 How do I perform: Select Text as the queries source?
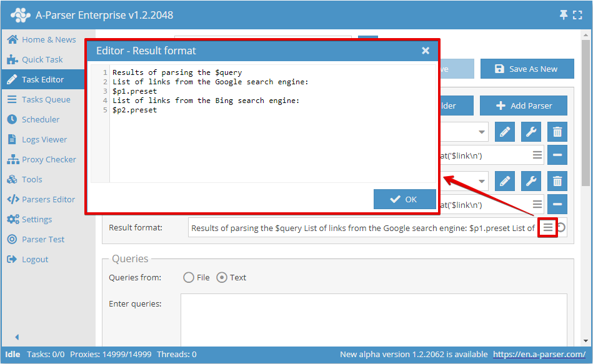pos(222,278)
